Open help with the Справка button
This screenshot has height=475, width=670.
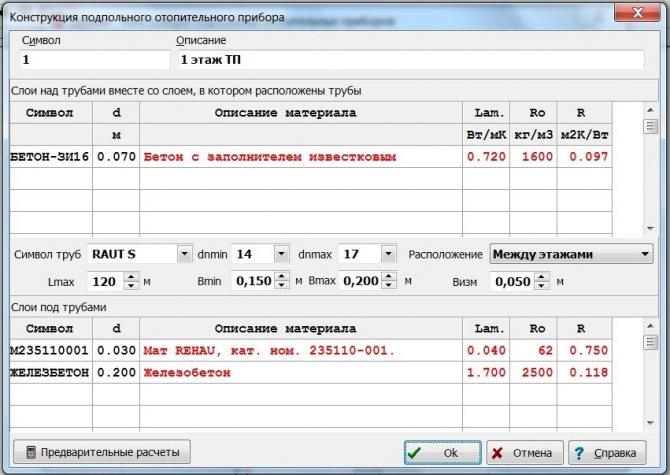[606, 452]
